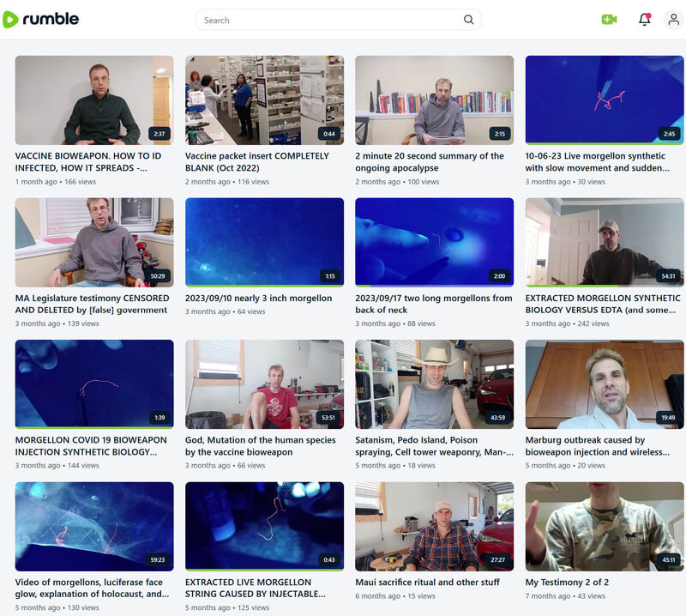Click '3 months ago • 144 views' text
This screenshot has height=616, width=686.
pyautogui.click(x=57, y=465)
